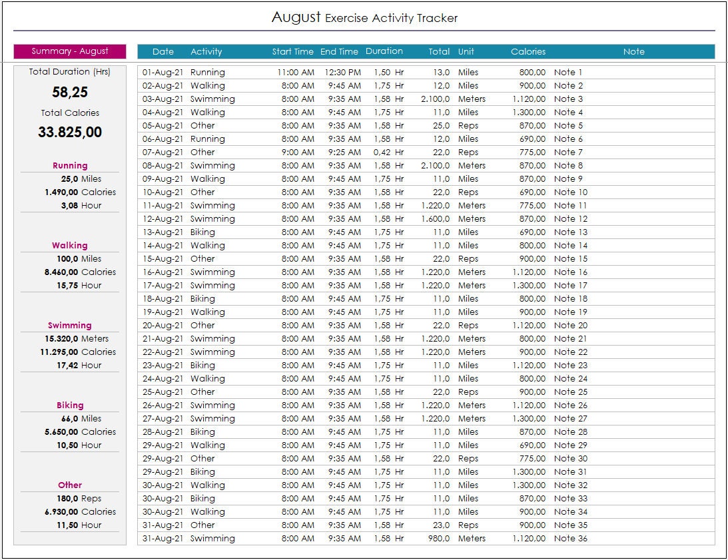728x560 pixels.
Task: Select the Other summary section label
Action: (x=69, y=485)
